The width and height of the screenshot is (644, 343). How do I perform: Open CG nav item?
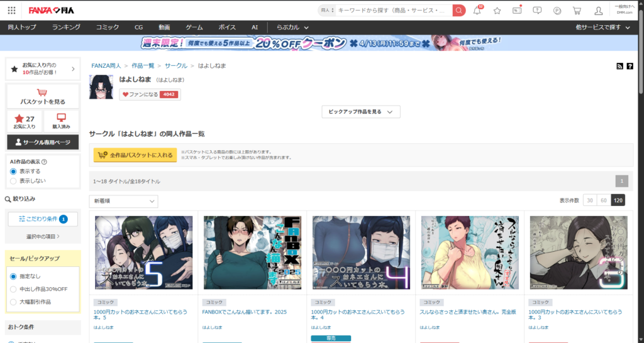click(x=139, y=28)
